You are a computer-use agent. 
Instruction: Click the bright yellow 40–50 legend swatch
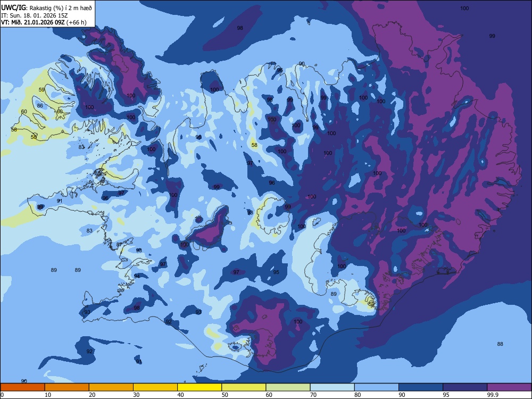click(x=199, y=387)
